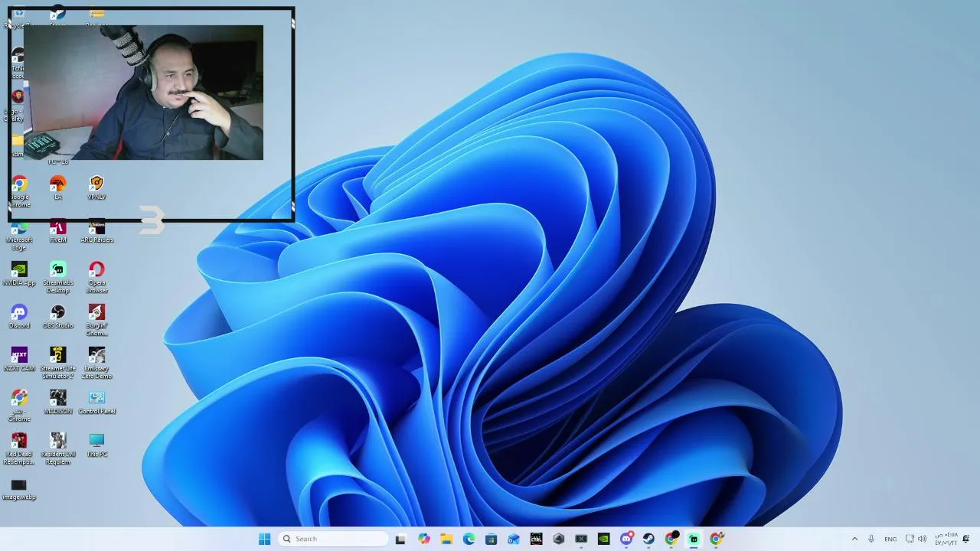Viewport: 980px width, 551px height.
Task: Select Microsoft Edge desktop shortcut
Action: 19,235
